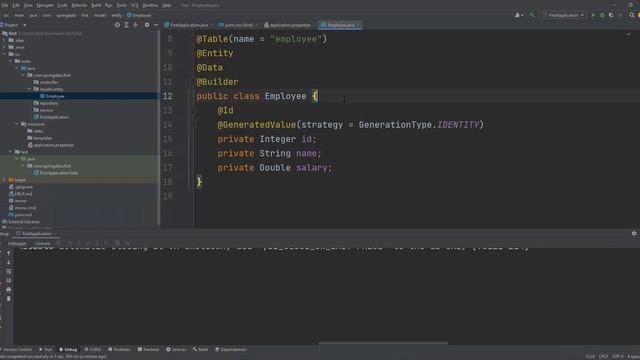Click the green Run button in toolbar
This screenshot has height=360, width=640.
coord(593,15)
